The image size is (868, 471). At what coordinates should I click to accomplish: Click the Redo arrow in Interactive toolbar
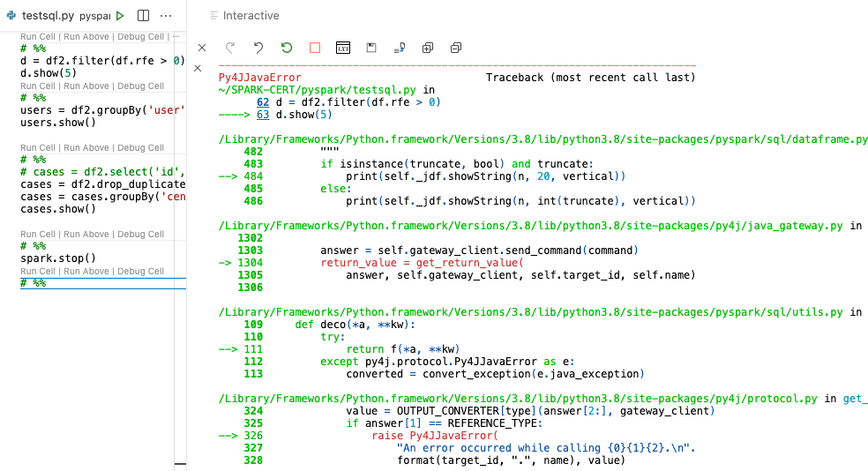(x=230, y=48)
